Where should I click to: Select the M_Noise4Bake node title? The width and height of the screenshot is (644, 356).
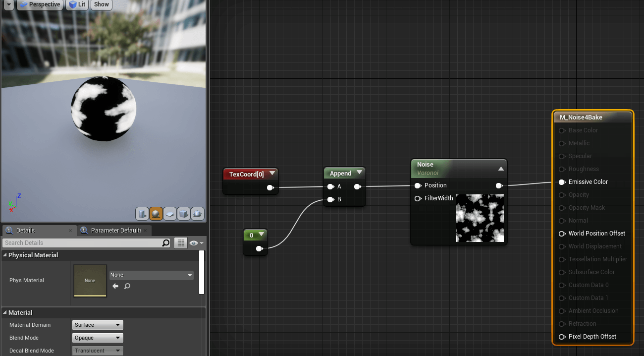pos(581,117)
